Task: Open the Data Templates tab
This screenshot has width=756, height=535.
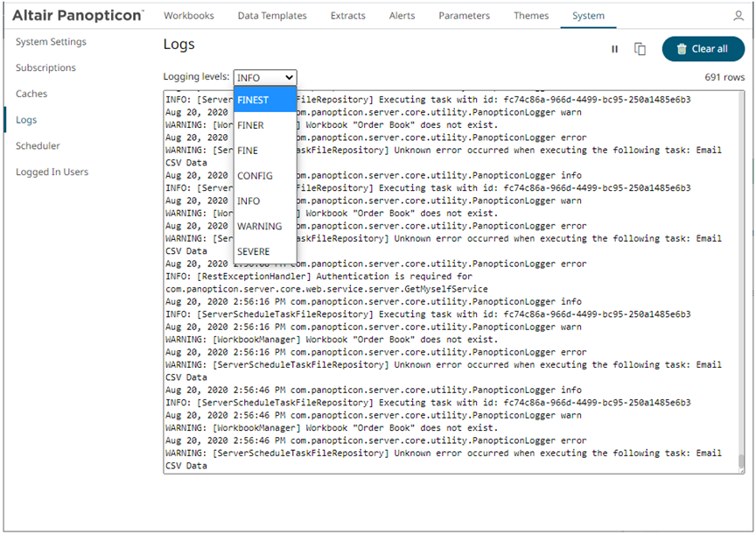Action: (272, 16)
